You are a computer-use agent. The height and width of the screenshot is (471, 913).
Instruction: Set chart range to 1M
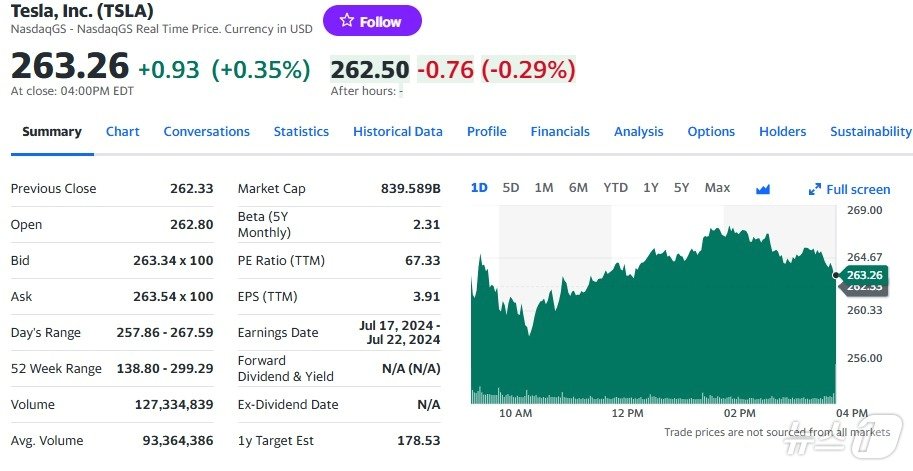pos(544,188)
